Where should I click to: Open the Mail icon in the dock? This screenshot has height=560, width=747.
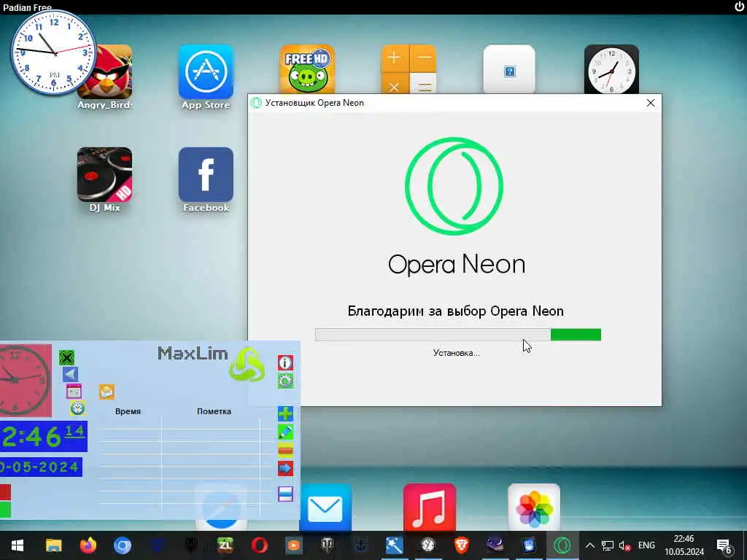coord(325,507)
